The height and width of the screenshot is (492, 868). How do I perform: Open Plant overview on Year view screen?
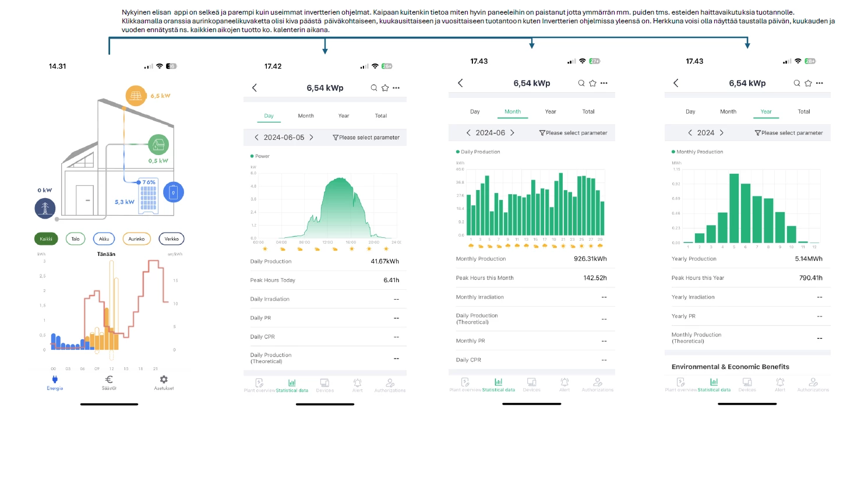pyautogui.click(x=680, y=385)
